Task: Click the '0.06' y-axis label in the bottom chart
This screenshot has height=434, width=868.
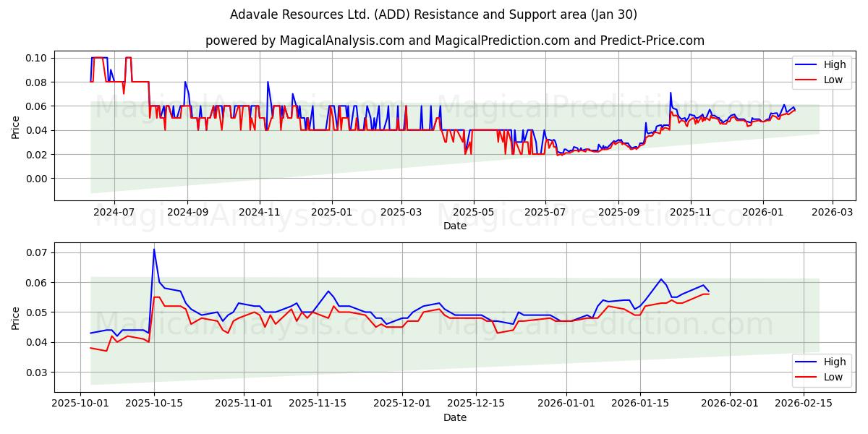Action: pos(37,283)
